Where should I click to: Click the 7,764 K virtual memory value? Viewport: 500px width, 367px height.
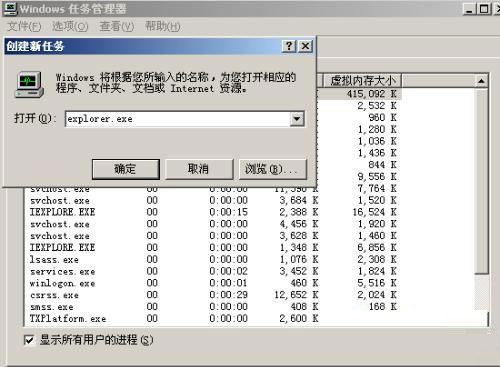[x=377, y=188]
